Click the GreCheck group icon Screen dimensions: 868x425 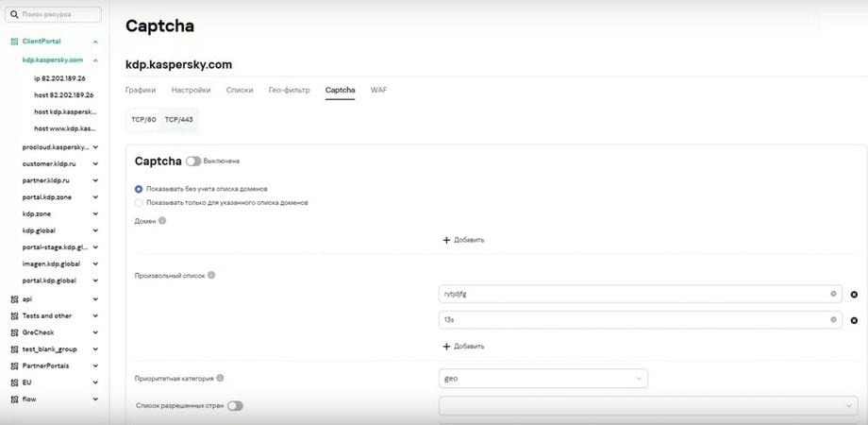(x=14, y=332)
